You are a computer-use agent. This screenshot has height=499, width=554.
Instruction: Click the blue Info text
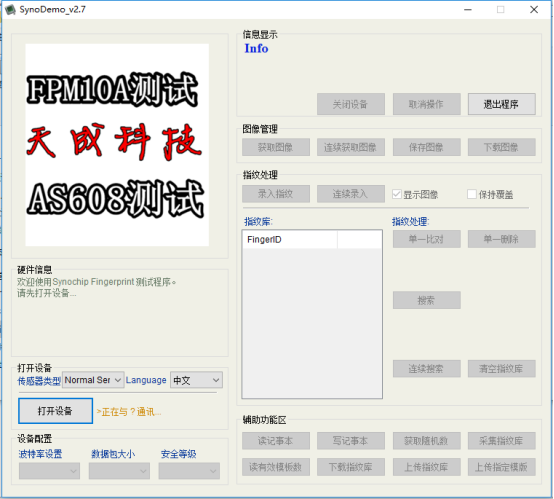point(257,48)
